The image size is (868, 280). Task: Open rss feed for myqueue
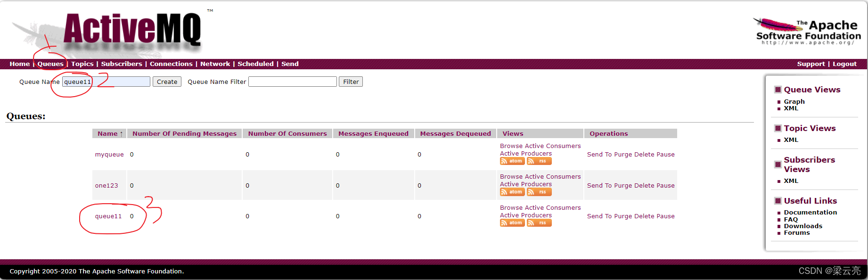click(x=539, y=161)
